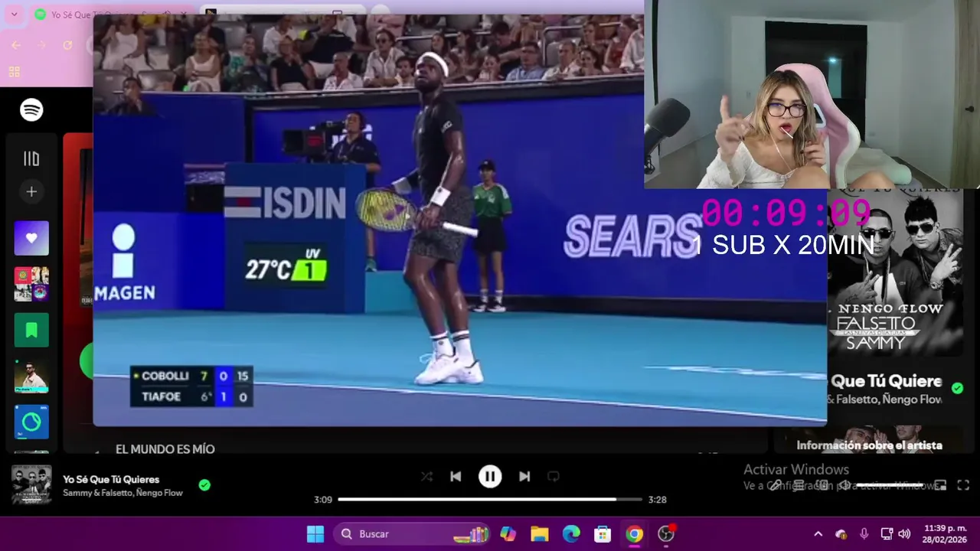Screen dimensions: 980x551
Task: Open Microsoft Edge from the taskbar
Action: 571,534
